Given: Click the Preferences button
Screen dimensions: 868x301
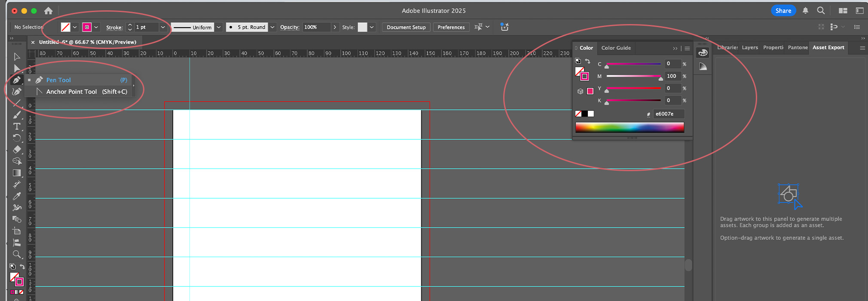Looking at the screenshot, I should point(451,27).
